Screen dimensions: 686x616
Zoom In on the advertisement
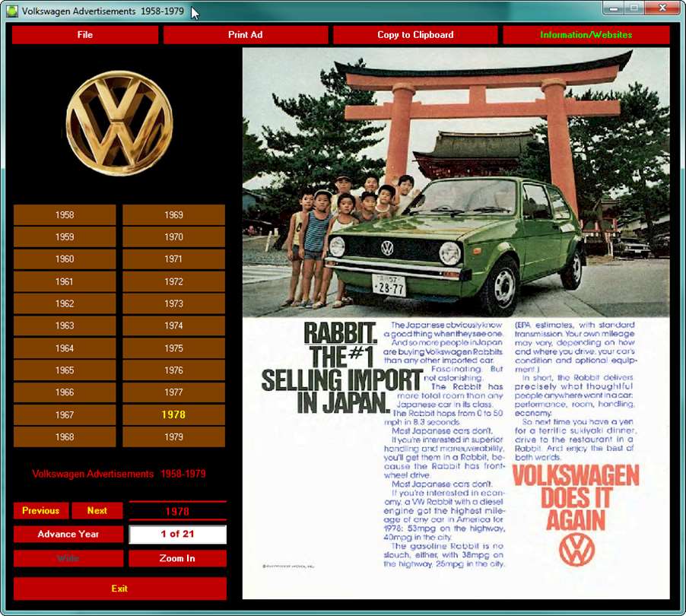click(177, 558)
